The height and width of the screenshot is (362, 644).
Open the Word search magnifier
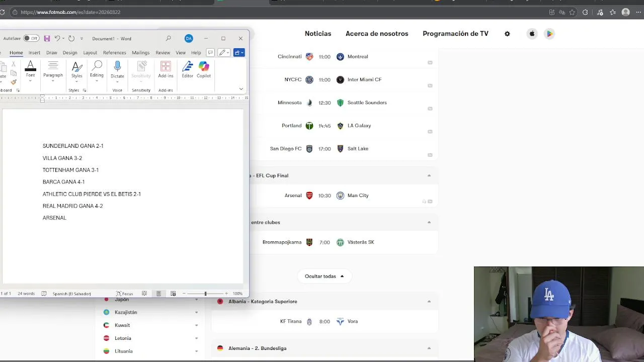(x=169, y=38)
